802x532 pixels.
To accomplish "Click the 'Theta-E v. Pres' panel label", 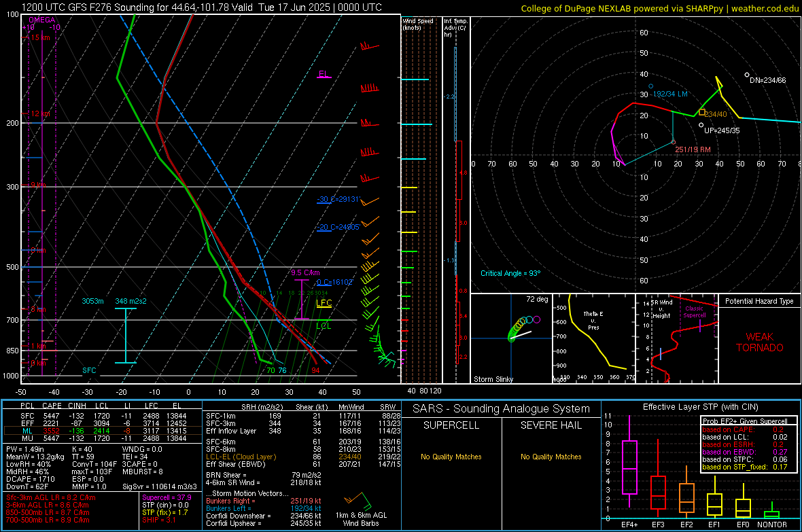I will [593, 321].
